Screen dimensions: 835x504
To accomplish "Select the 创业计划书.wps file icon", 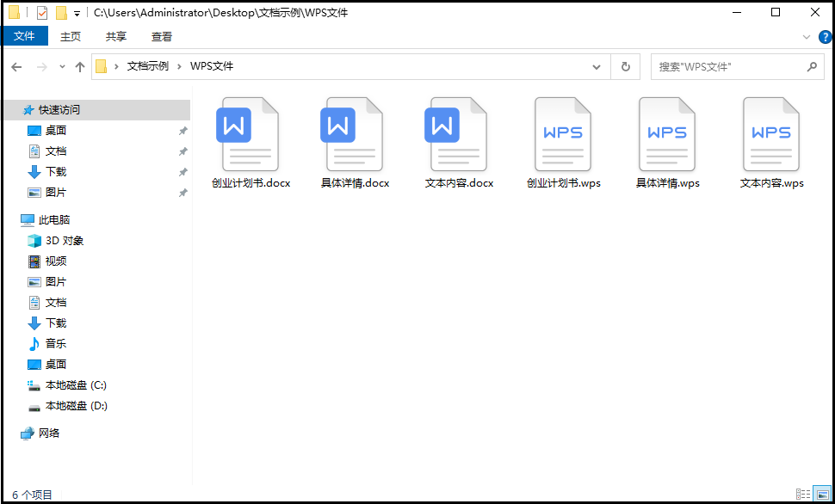I will pos(563,134).
